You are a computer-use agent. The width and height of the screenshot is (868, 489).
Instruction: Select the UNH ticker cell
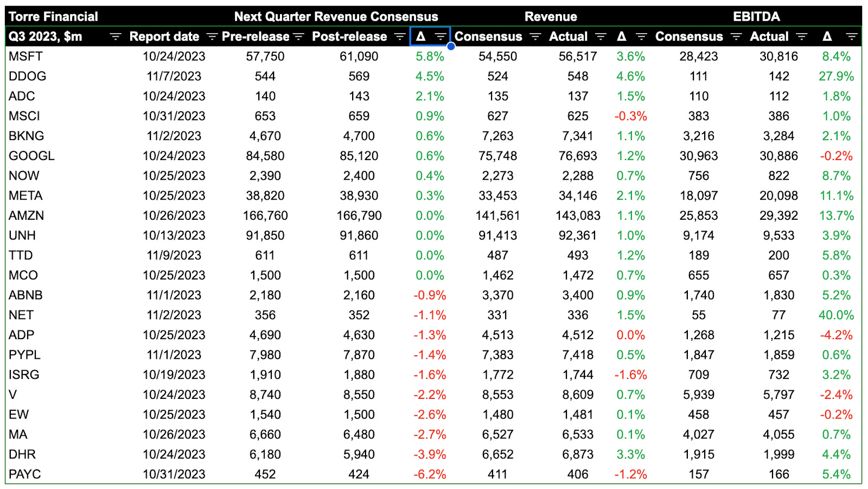coord(22,236)
